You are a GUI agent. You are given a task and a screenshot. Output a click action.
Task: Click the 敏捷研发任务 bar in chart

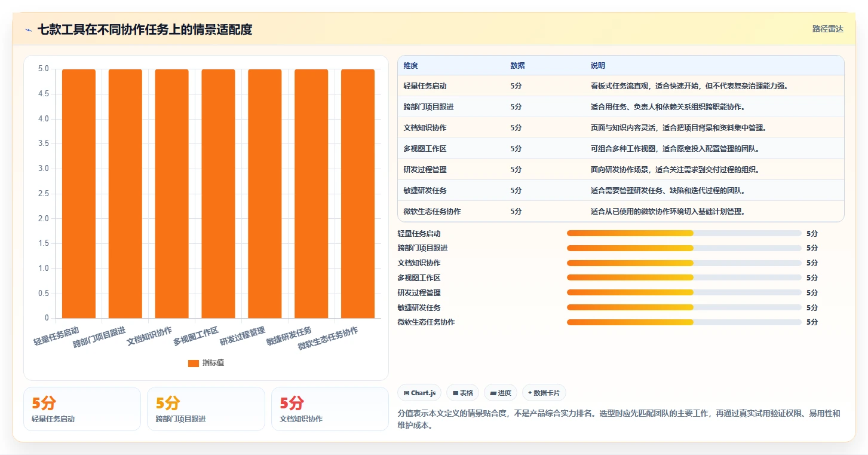pyautogui.click(x=311, y=194)
